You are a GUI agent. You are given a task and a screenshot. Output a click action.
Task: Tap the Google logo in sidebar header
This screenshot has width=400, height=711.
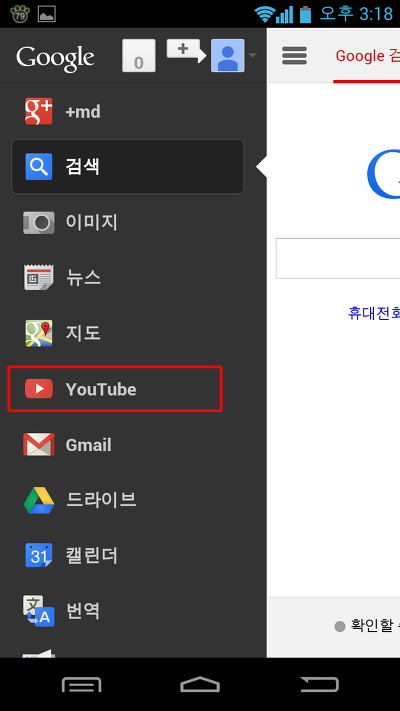pyautogui.click(x=55, y=58)
